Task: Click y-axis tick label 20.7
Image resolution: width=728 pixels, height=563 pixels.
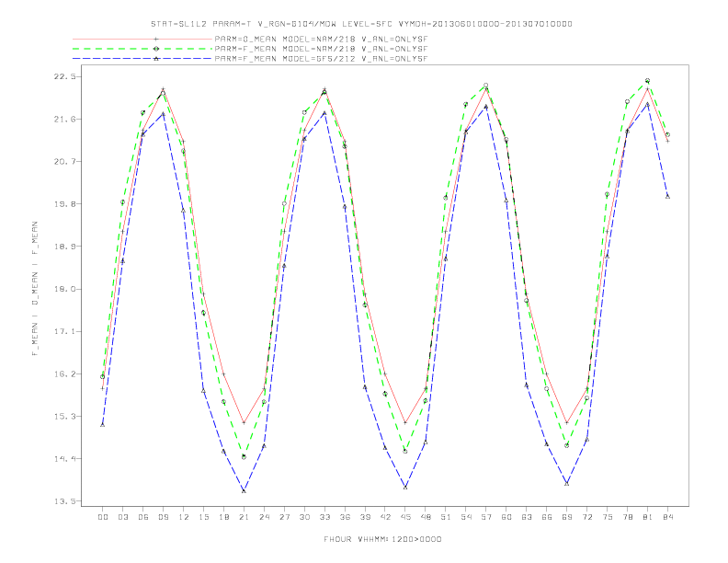Action: [x=64, y=162]
